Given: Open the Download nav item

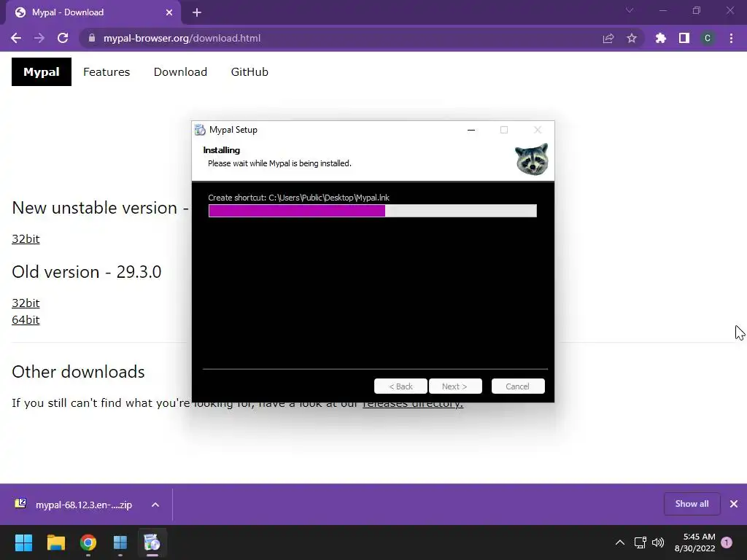Looking at the screenshot, I should pyautogui.click(x=180, y=72).
